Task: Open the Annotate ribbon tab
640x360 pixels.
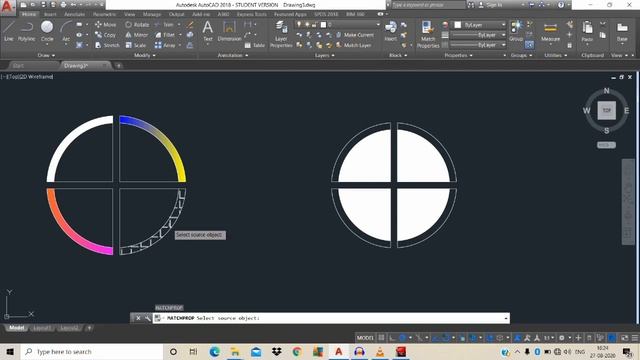Action: click(75, 14)
